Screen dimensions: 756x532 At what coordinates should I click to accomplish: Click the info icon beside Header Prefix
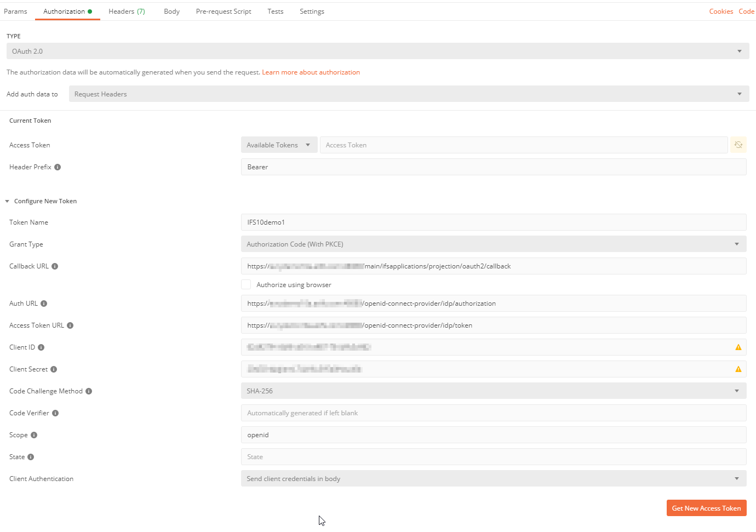58,167
